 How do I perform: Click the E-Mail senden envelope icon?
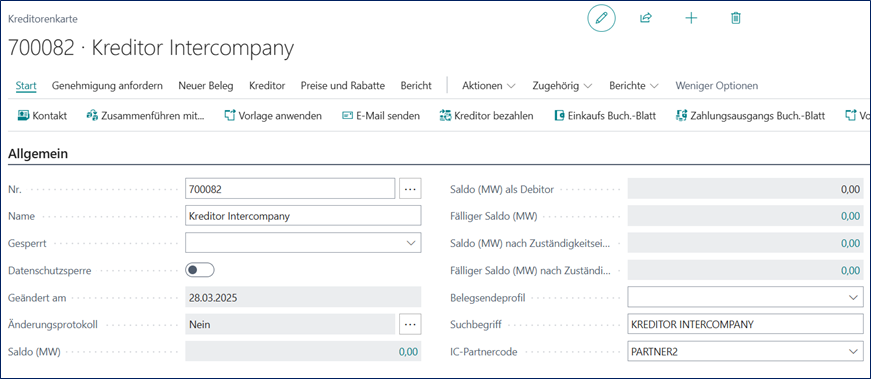[347, 116]
